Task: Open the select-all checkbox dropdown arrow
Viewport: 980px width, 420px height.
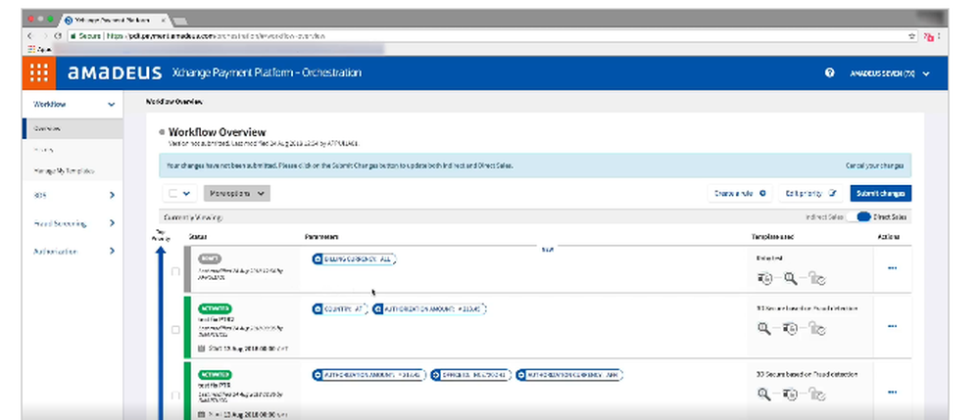Action: [x=186, y=194]
